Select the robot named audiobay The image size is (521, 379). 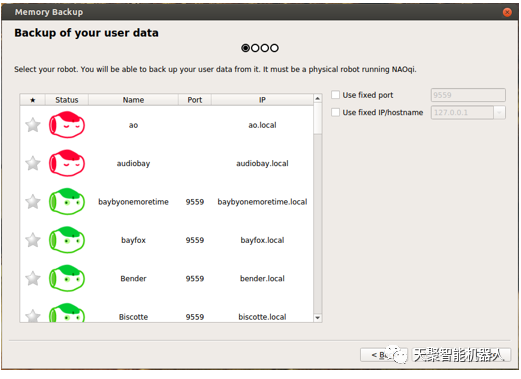pyautogui.click(x=133, y=164)
